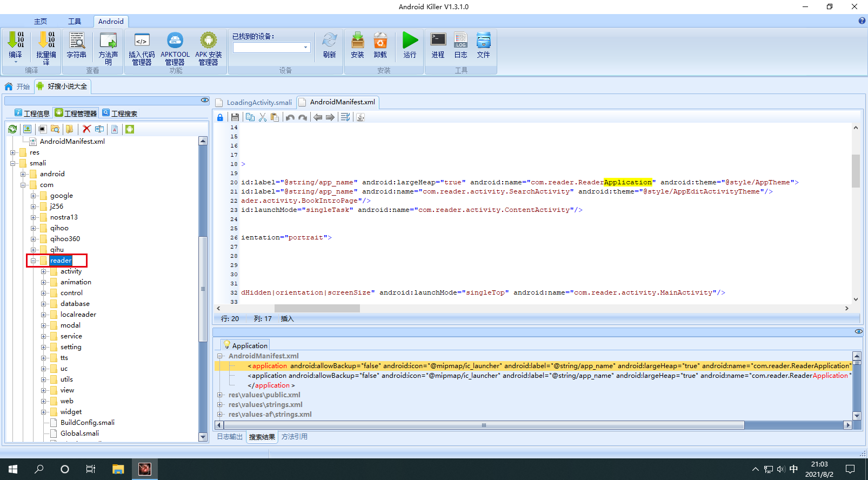This screenshot has height=480, width=868.
Task: Click the scissors cut icon in editor
Action: (x=263, y=117)
